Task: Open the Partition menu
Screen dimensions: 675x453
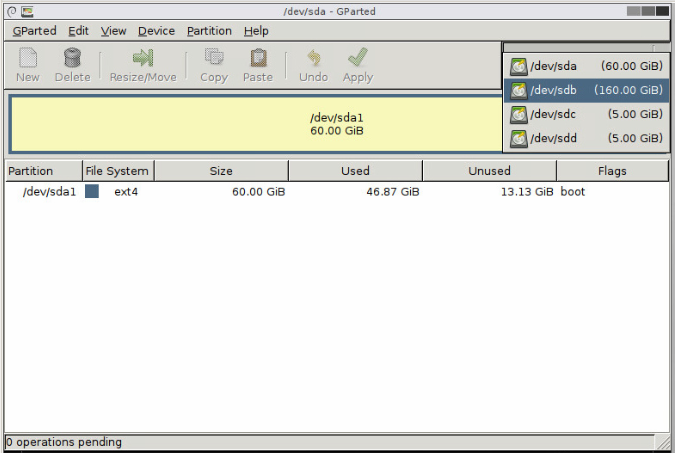Action: click(x=209, y=31)
